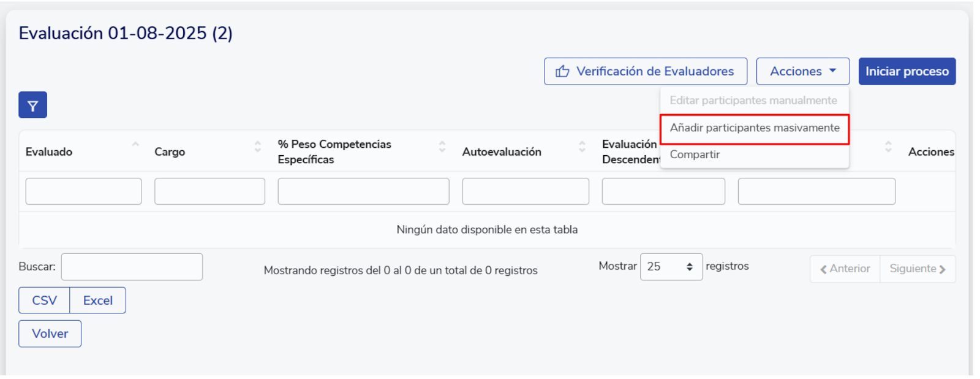Click the Evaluado column filter input
The height and width of the screenshot is (379, 980).
[x=83, y=191]
